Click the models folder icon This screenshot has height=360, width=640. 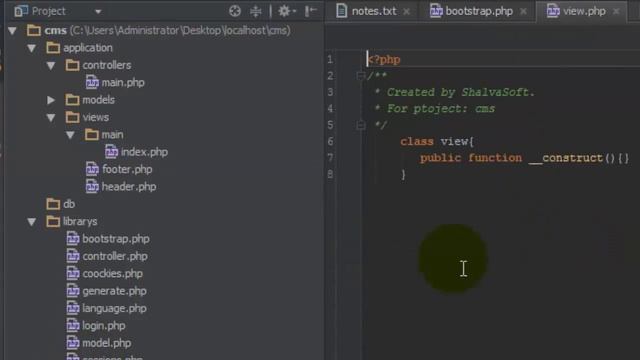pyautogui.click(x=72, y=100)
